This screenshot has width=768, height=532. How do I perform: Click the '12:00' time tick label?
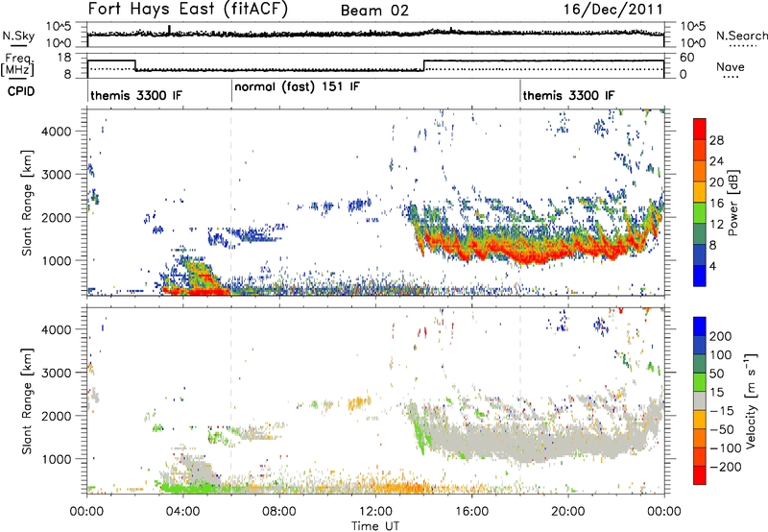pyautogui.click(x=375, y=512)
